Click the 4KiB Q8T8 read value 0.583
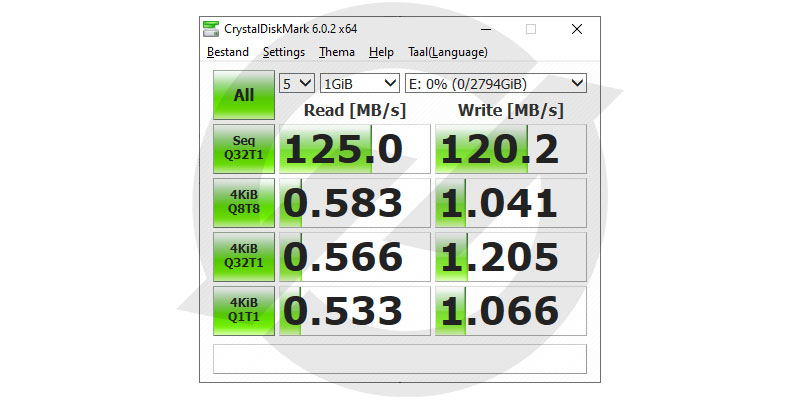800x400 pixels. 355,203
